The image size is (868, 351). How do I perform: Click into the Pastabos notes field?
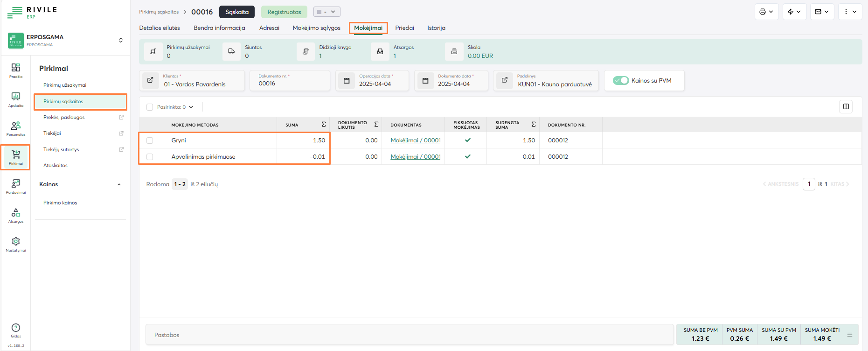point(410,335)
